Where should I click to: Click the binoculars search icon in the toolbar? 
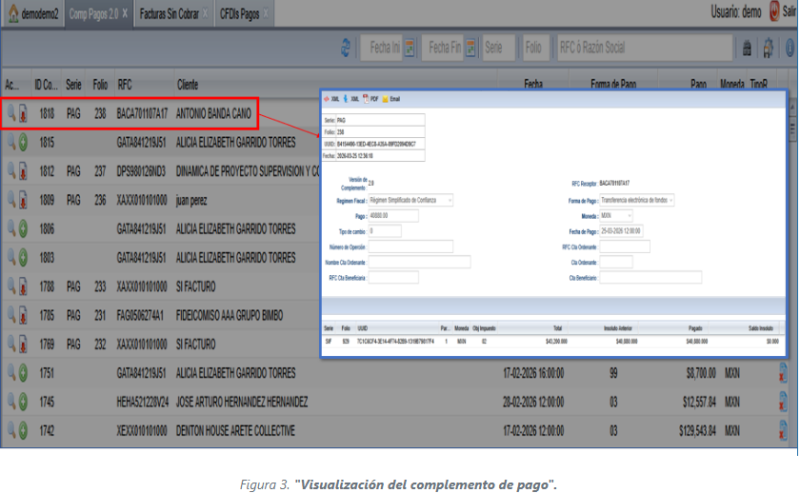click(747, 48)
